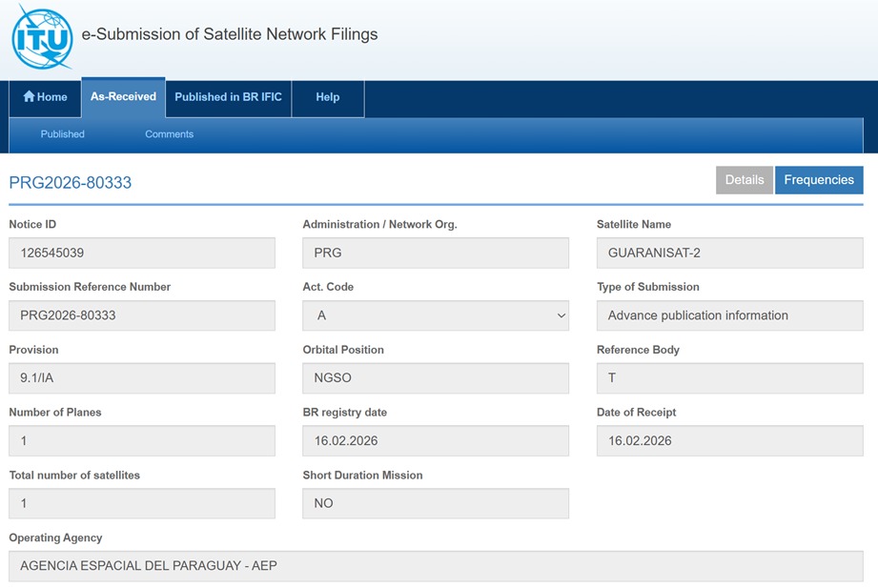Viewport: 878px width, 588px height.
Task: Expand the Act. Code dropdown
Action: pyautogui.click(x=435, y=315)
